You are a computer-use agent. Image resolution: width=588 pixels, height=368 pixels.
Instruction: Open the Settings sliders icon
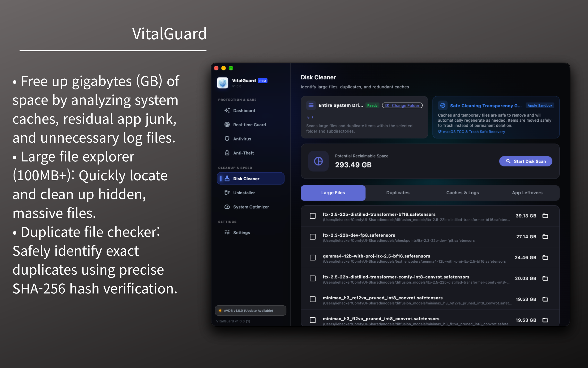click(227, 233)
